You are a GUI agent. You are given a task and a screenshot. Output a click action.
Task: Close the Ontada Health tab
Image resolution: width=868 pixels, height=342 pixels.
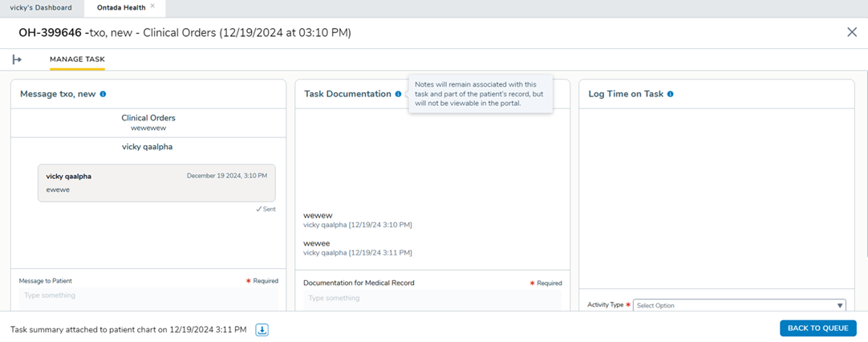152,6
